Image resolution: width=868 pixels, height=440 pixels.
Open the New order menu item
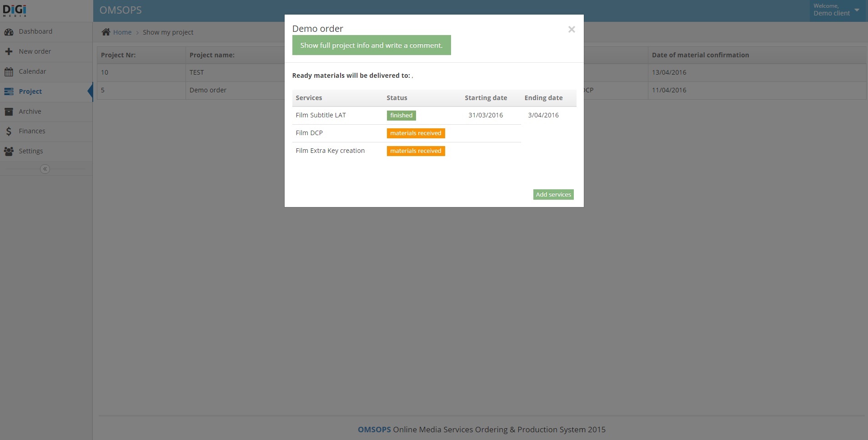pos(35,51)
